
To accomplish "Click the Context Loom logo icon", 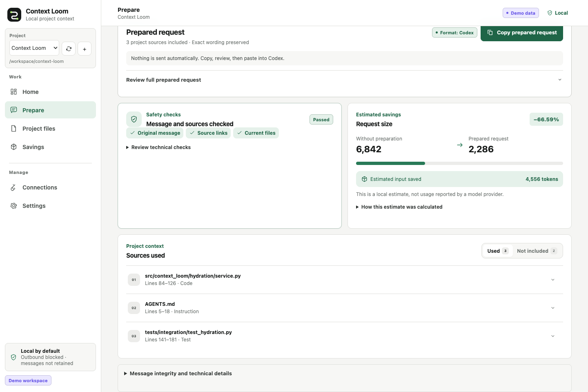I will click(14, 15).
